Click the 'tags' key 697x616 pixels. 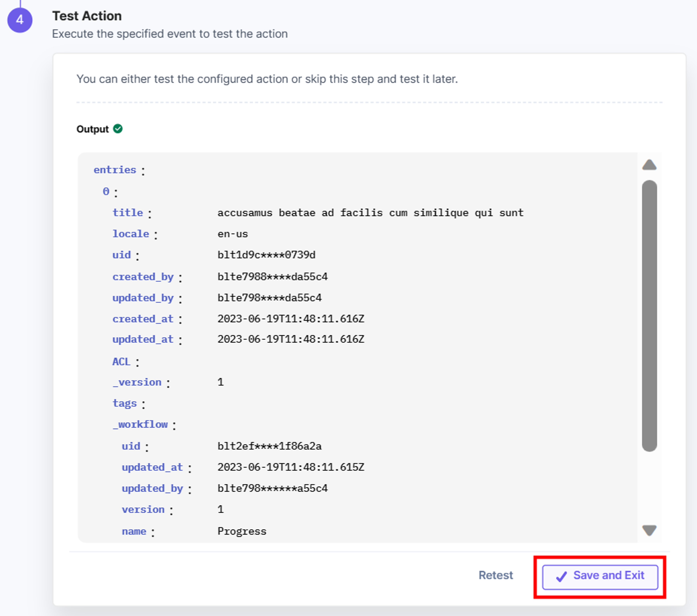(125, 404)
